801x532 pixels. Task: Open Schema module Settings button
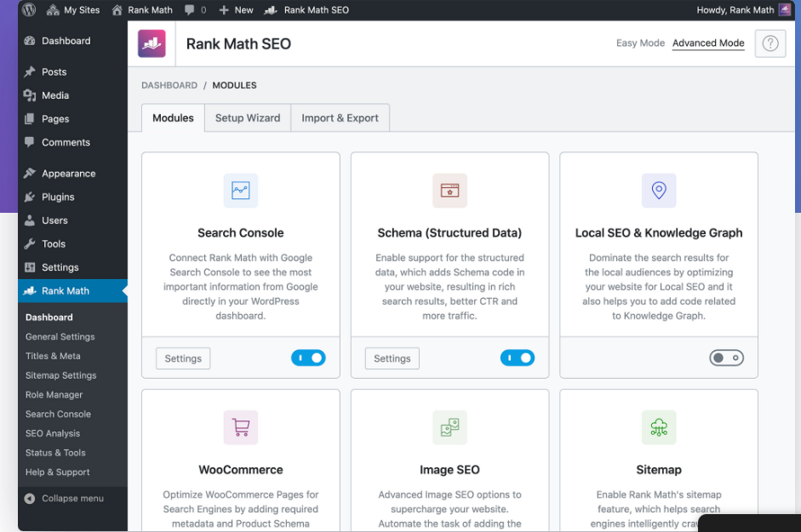(x=392, y=358)
